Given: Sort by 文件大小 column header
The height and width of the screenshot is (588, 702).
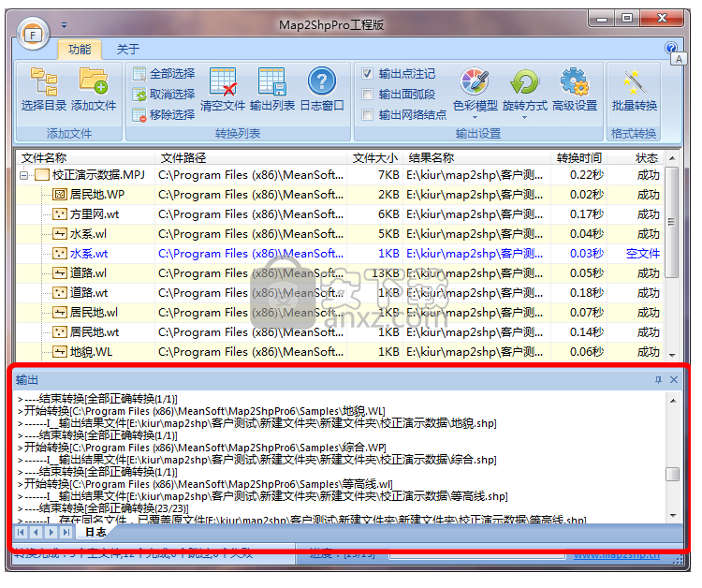Looking at the screenshot, I should pos(375,157).
